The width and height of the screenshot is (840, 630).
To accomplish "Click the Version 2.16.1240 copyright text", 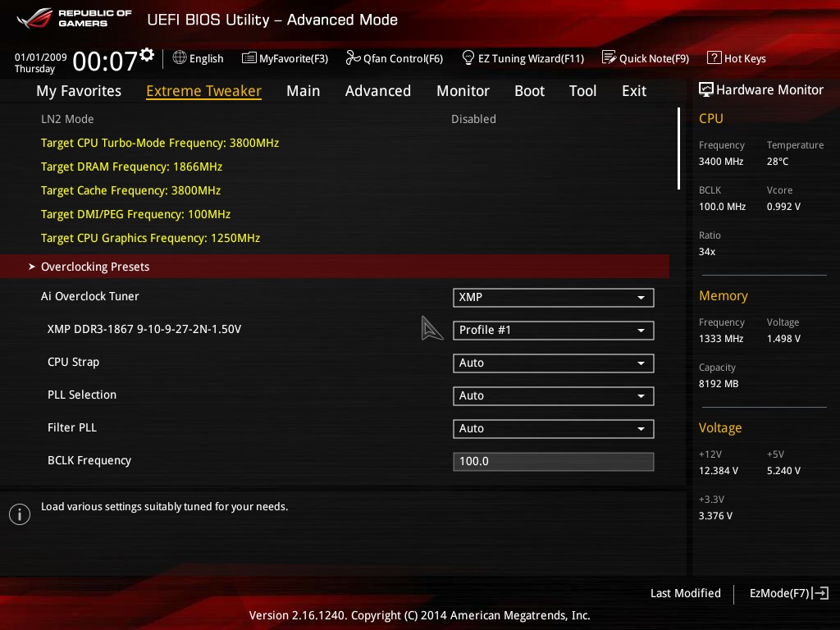I will pos(419,615).
